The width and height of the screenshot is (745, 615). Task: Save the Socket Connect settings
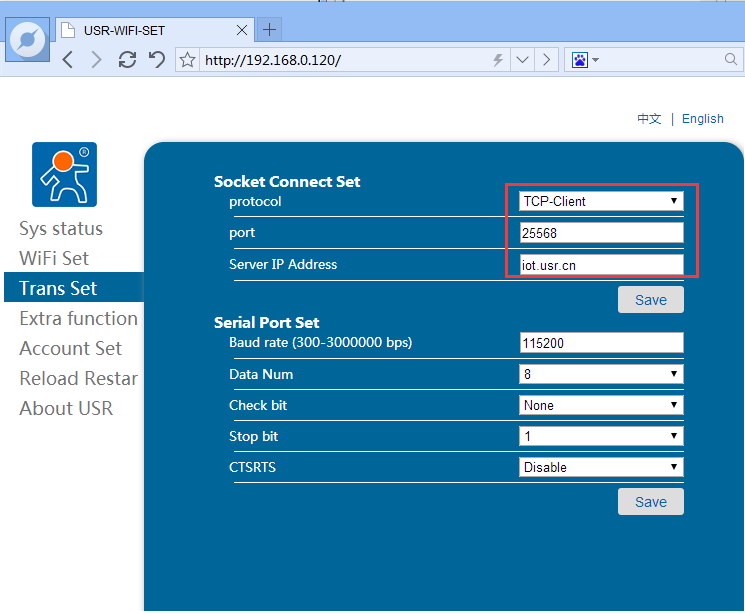(x=650, y=300)
